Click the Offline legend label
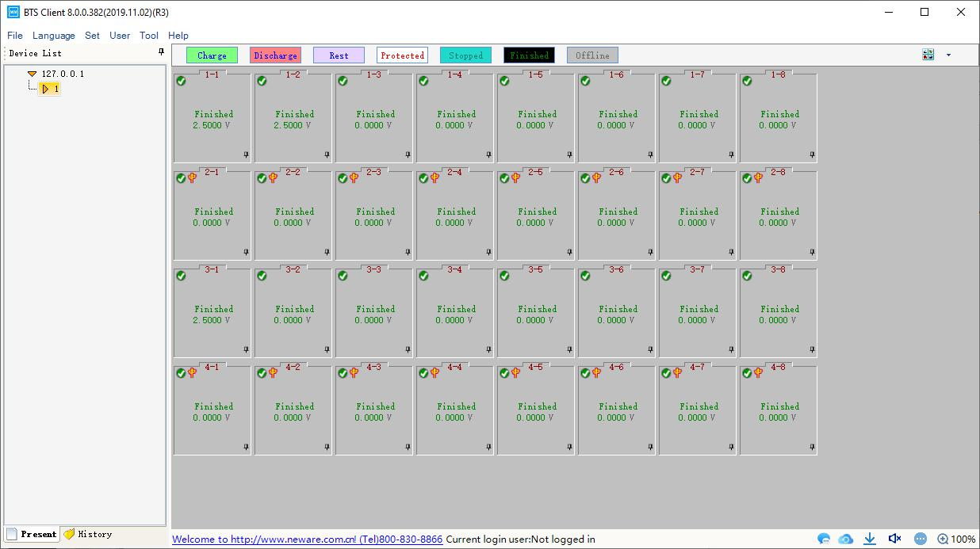The width and height of the screenshot is (980, 549). point(592,55)
